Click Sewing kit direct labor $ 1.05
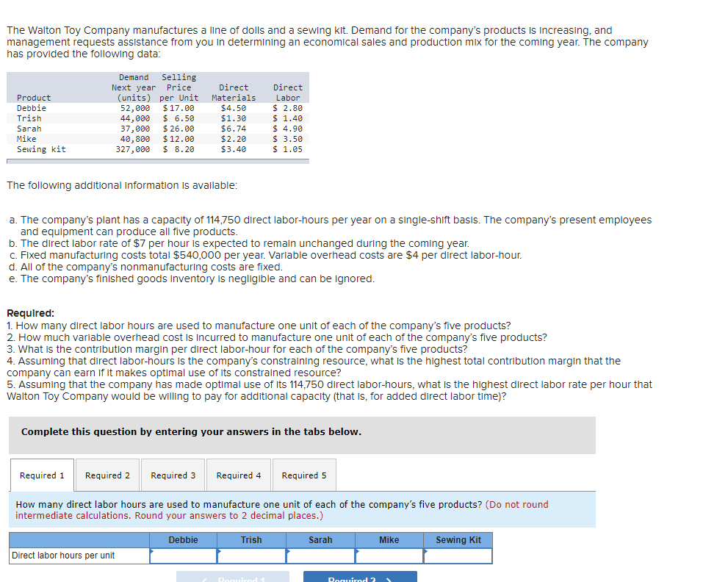 (287, 149)
